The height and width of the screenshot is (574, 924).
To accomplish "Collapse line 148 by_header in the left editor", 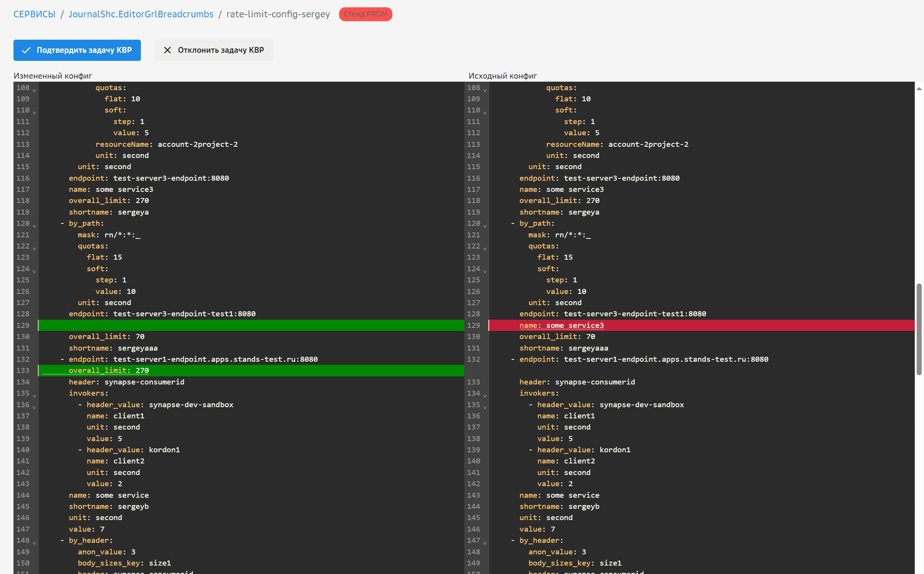I will pos(34,543).
